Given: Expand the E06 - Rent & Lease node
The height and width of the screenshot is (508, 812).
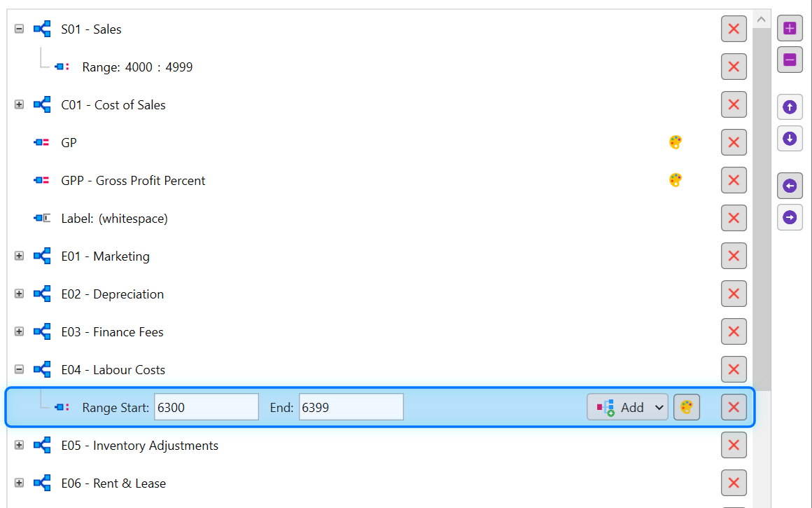Looking at the screenshot, I should tap(19, 483).
